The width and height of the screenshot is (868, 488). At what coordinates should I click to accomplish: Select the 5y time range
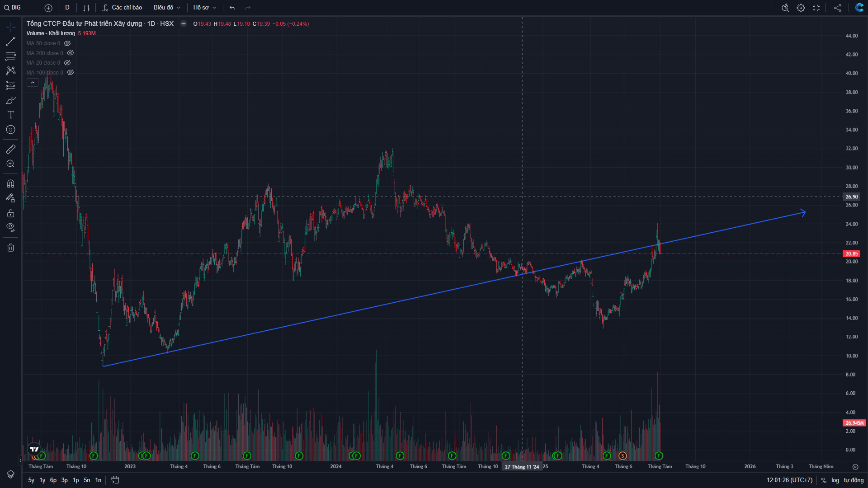[x=31, y=480]
